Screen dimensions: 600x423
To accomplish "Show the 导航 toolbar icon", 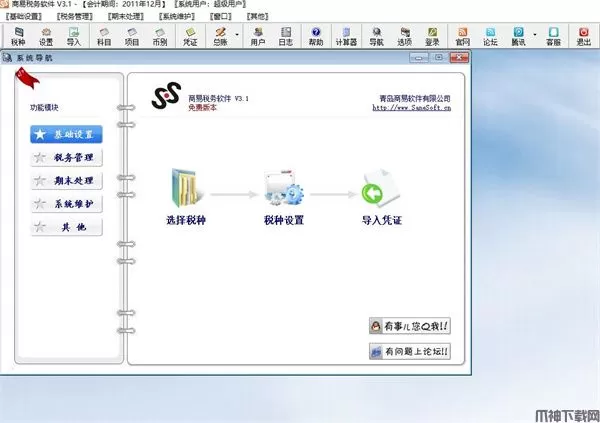I will [377, 37].
